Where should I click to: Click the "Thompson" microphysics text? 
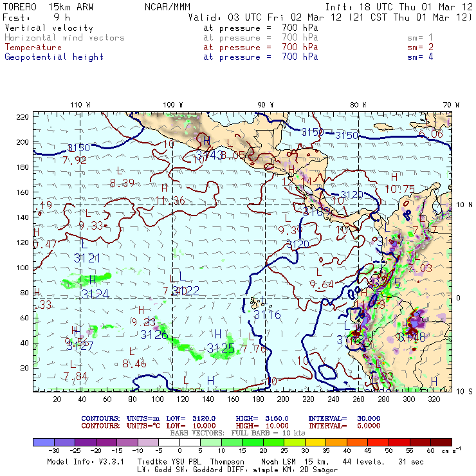(x=227, y=462)
